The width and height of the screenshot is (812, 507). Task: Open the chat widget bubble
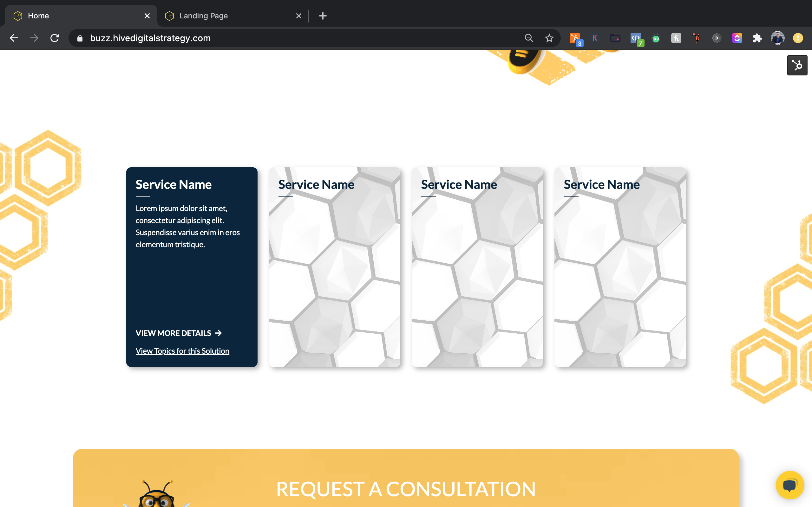(789, 485)
